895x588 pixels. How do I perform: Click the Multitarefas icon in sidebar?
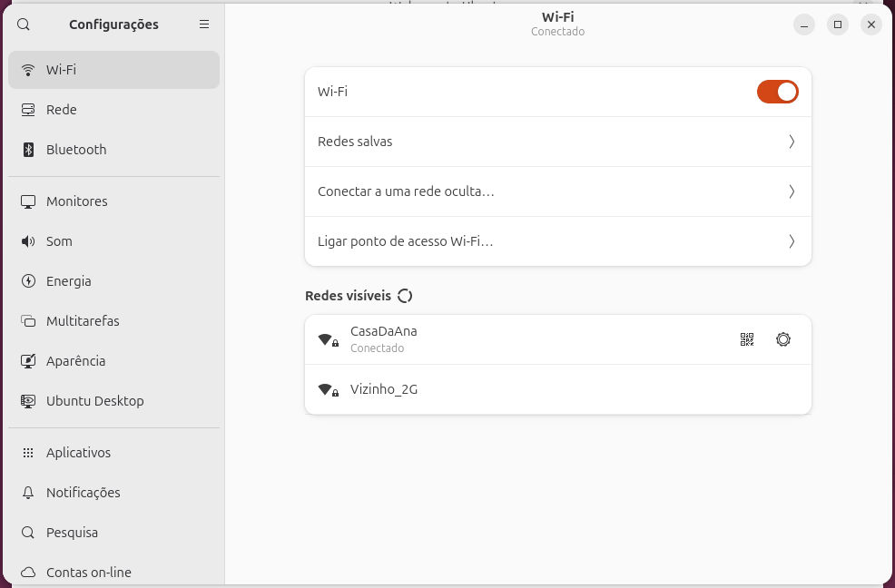28,321
